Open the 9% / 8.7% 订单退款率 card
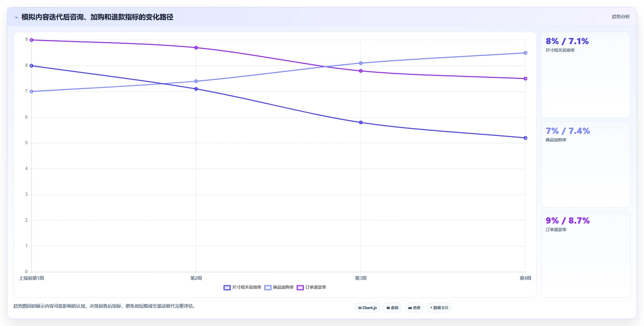The image size is (644, 326). 585,254
